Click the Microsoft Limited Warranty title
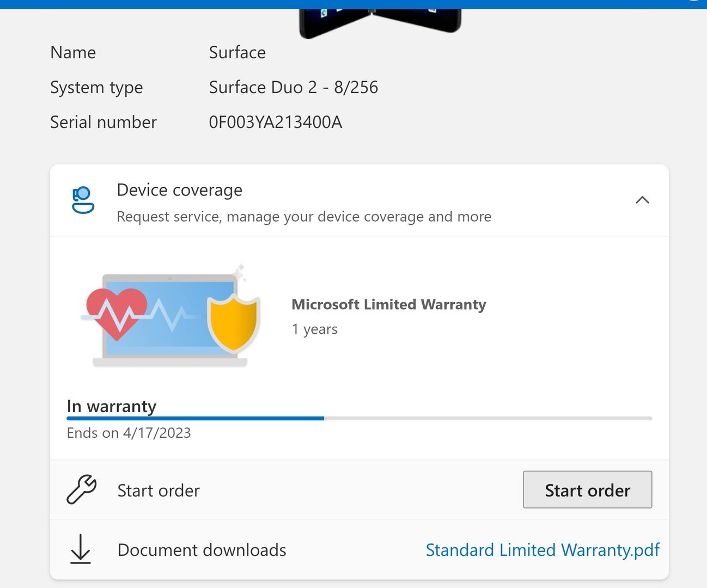 388,304
